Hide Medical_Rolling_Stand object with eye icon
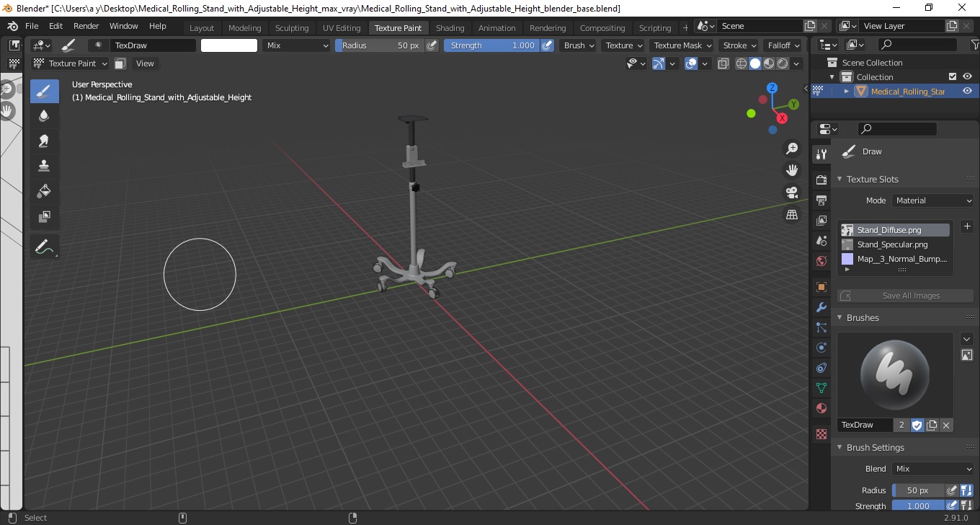This screenshot has width=980, height=525. [967, 91]
